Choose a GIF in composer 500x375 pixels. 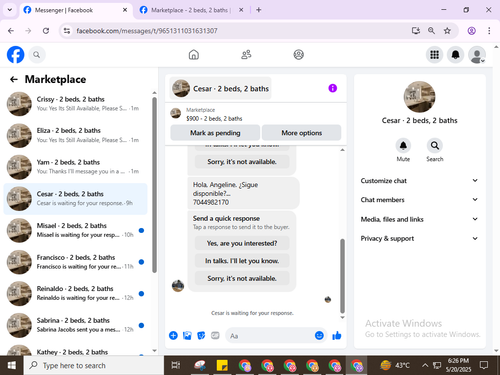215,335
